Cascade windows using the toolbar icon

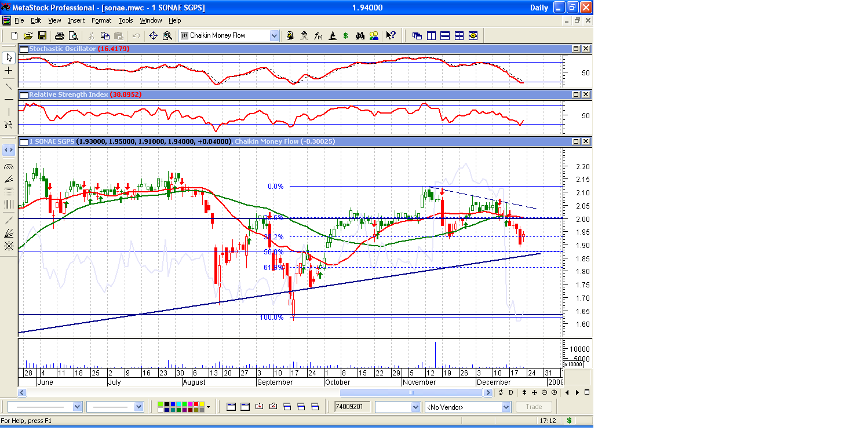click(x=417, y=35)
